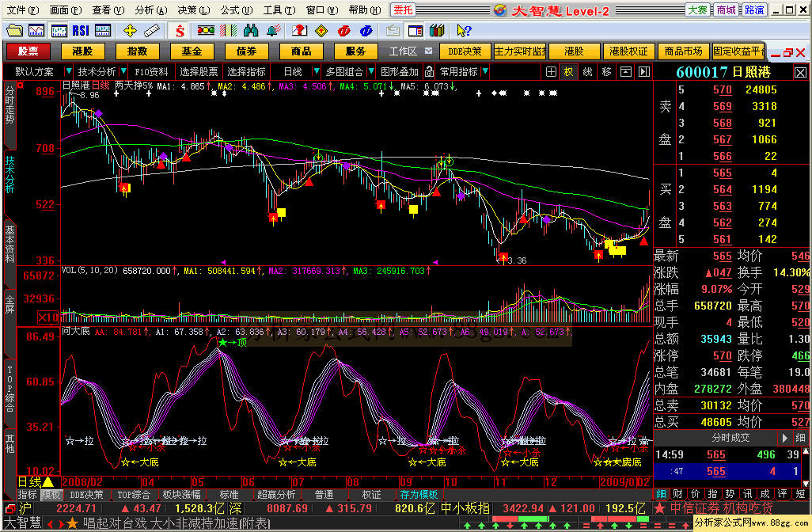Expand the 技术分析 dropdown arrow
This screenshot has height=532, width=812.
coord(123,71)
